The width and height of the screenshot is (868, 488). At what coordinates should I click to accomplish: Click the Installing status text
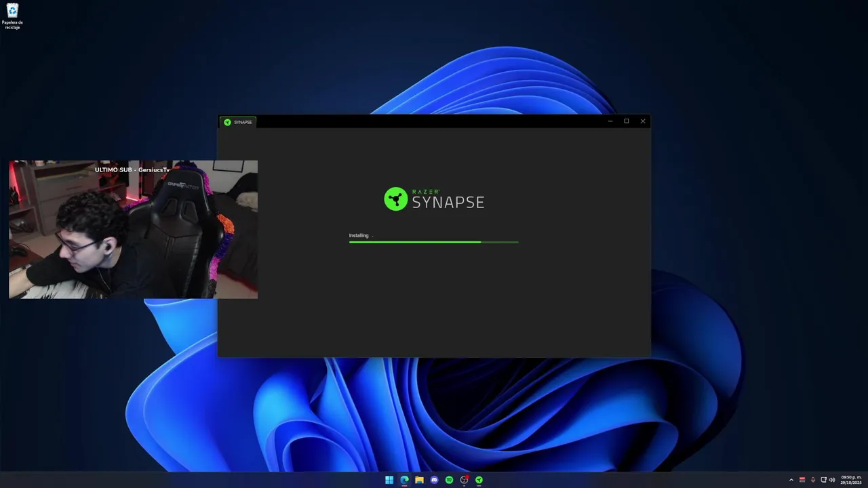[x=359, y=235]
